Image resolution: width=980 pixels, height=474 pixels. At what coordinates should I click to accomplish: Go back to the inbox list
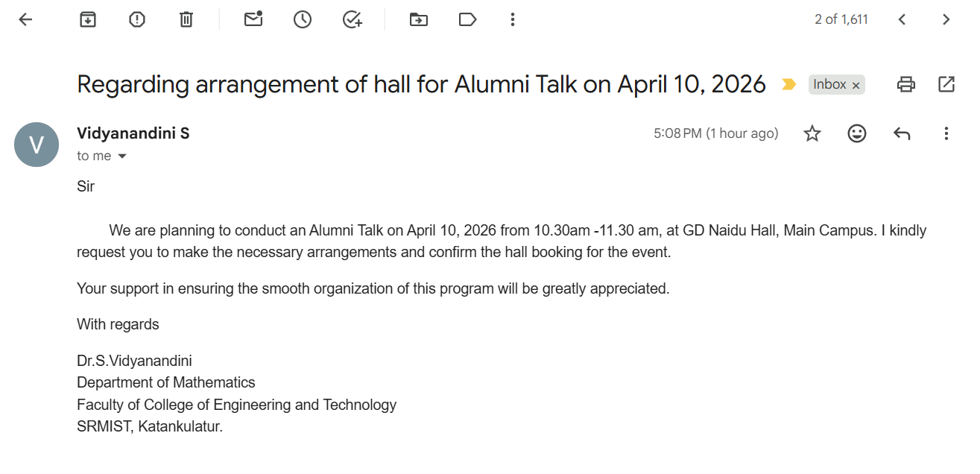tap(25, 20)
